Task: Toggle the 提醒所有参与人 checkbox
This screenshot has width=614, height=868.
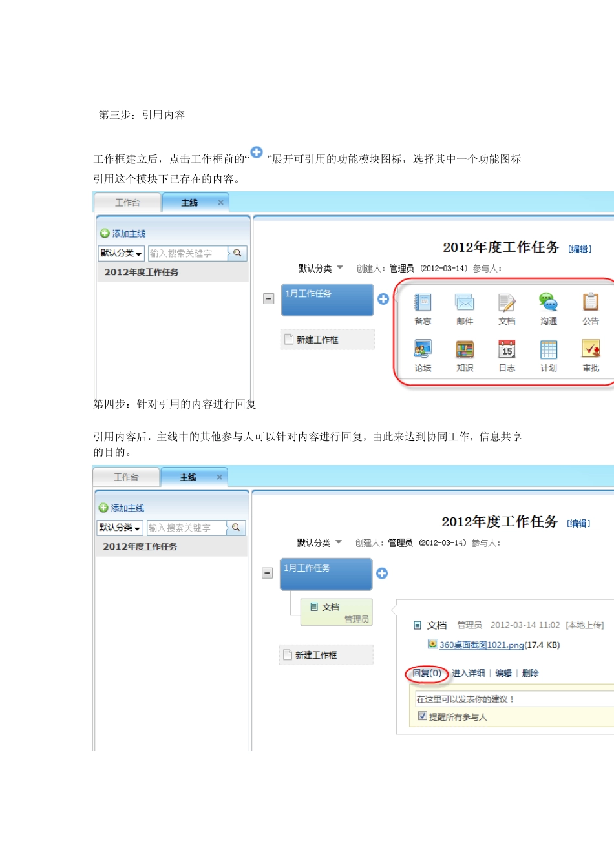Action: [423, 716]
